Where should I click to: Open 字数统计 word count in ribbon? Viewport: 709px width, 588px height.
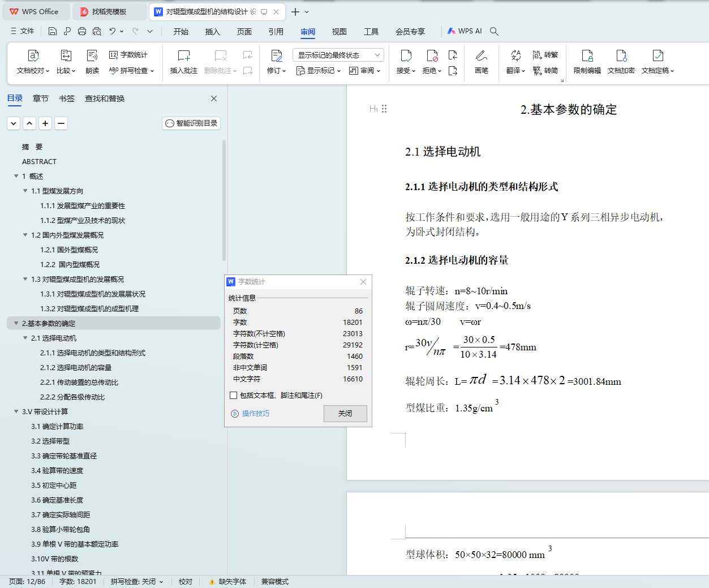pyautogui.click(x=128, y=55)
